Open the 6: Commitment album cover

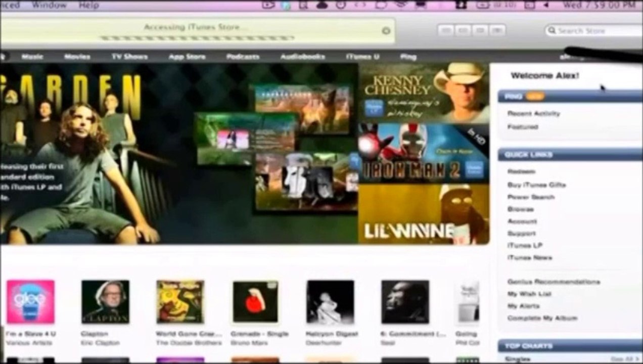(x=405, y=302)
